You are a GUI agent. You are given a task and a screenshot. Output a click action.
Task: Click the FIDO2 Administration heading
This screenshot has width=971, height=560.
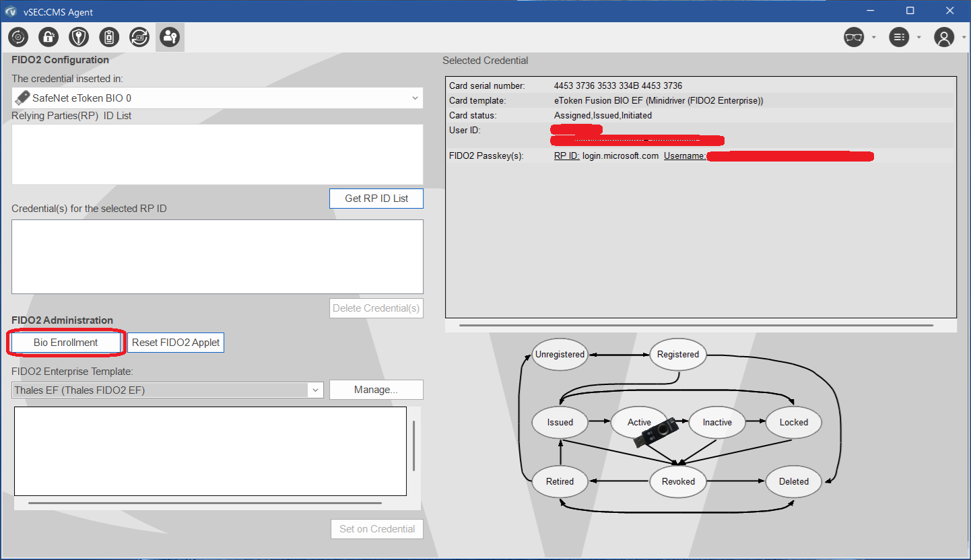pyautogui.click(x=62, y=320)
